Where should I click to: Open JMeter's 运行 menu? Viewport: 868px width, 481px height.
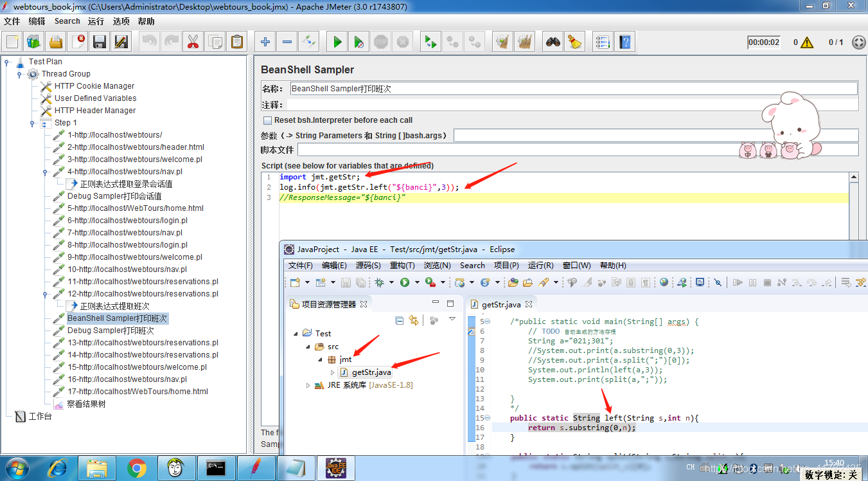[x=96, y=21]
